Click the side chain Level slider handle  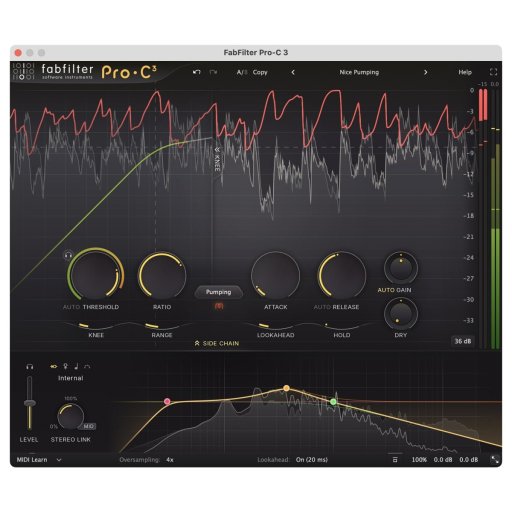pyautogui.click(x=30, y=403)
